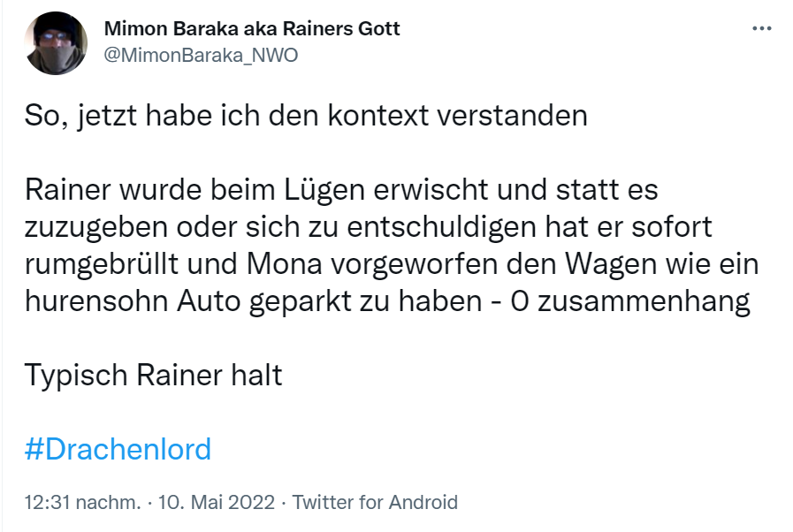Click the 'Typisch Rainer halt' line
Screen dimensions: 793x532
(x=153, y=376)
